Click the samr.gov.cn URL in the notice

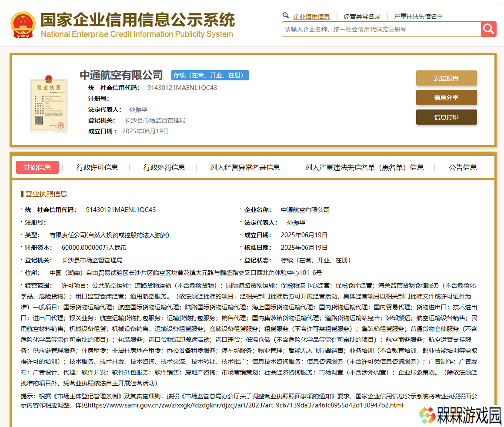coord(246,405)
